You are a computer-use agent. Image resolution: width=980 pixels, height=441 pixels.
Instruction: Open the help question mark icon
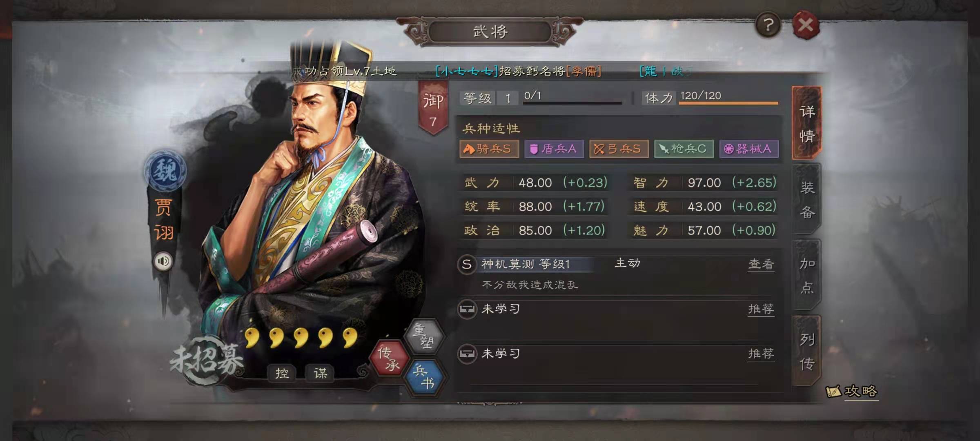768,25
